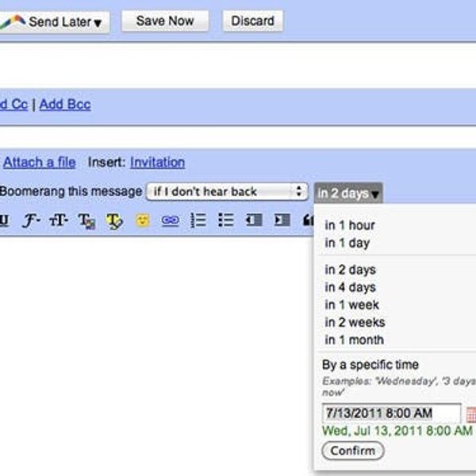The height and width of the screenshot is (476, 476).
Task: Select the text highlight color tool
Action: 114,222
